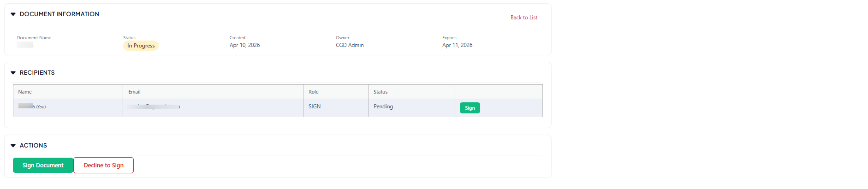Click the Name column header
Viewport: 868px width, 189px height.
point(25,92)
